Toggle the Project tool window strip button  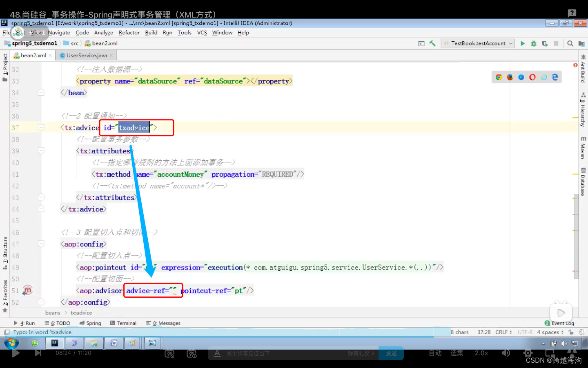(x=5, y=67)
